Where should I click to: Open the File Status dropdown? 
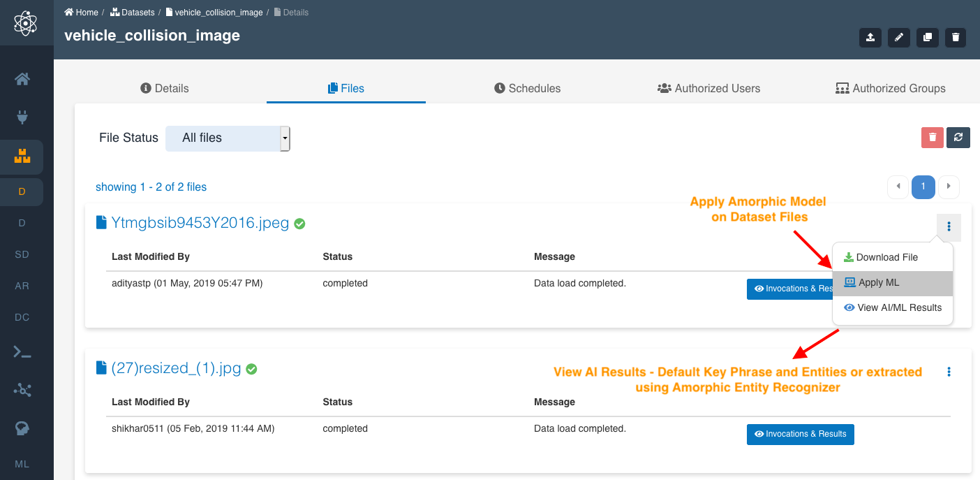228,138
